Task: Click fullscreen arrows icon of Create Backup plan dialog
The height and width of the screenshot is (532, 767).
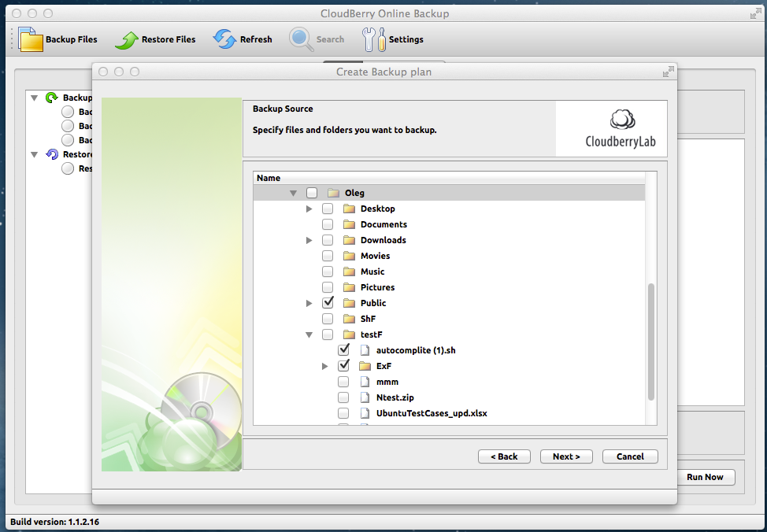Action: (x=669, y=72)
